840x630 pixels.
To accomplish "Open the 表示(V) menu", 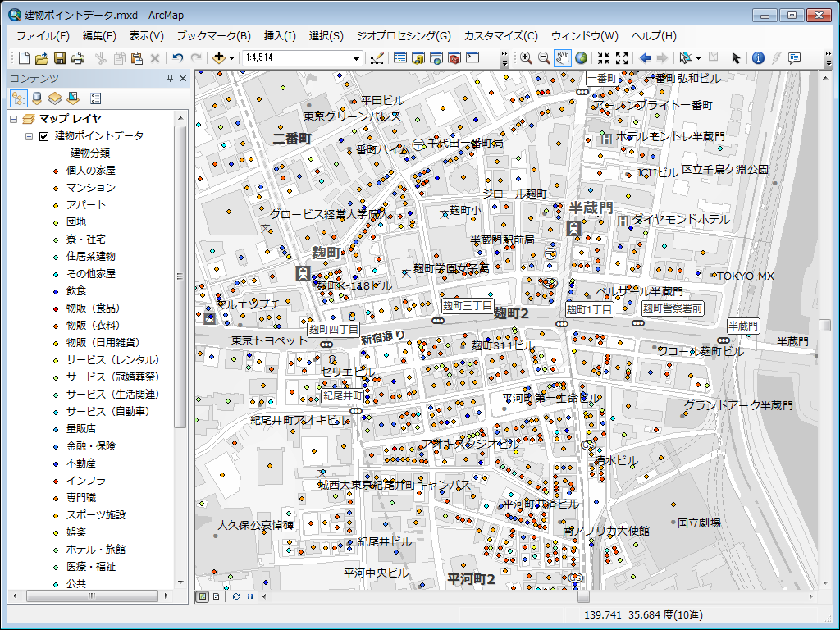I will (x=146, y=36).
